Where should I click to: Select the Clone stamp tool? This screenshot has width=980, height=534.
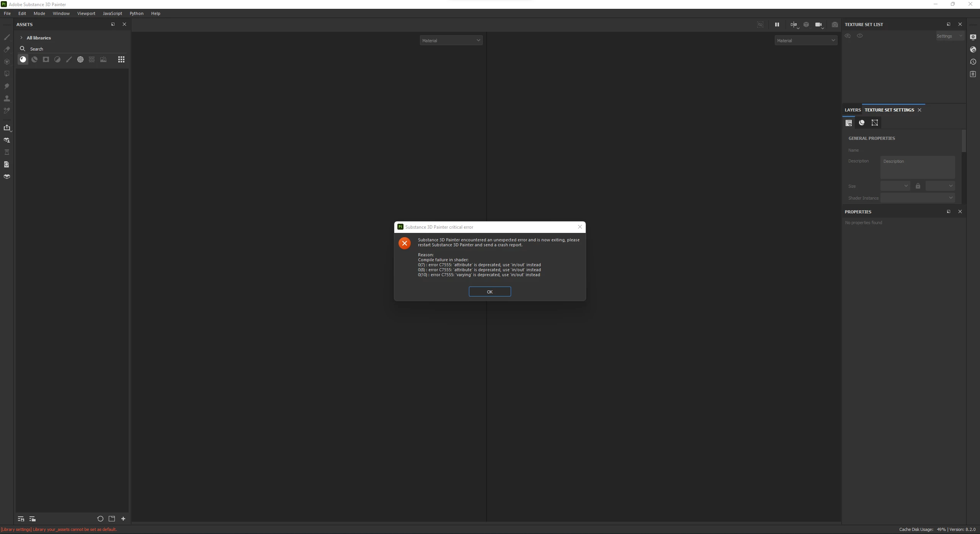pyautogui.click(x=7, y=98)
